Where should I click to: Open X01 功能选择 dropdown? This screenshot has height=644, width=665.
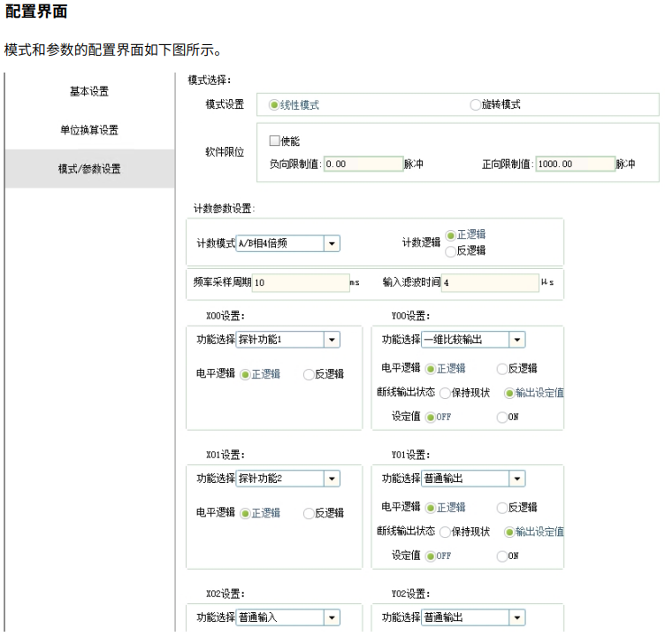288,479
